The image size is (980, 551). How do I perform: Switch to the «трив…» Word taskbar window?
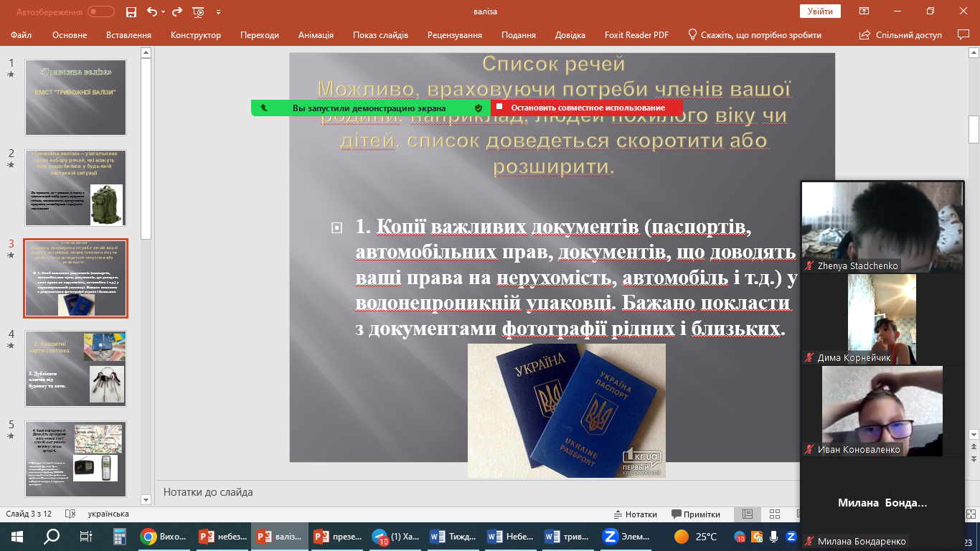[x=569, y=537]
